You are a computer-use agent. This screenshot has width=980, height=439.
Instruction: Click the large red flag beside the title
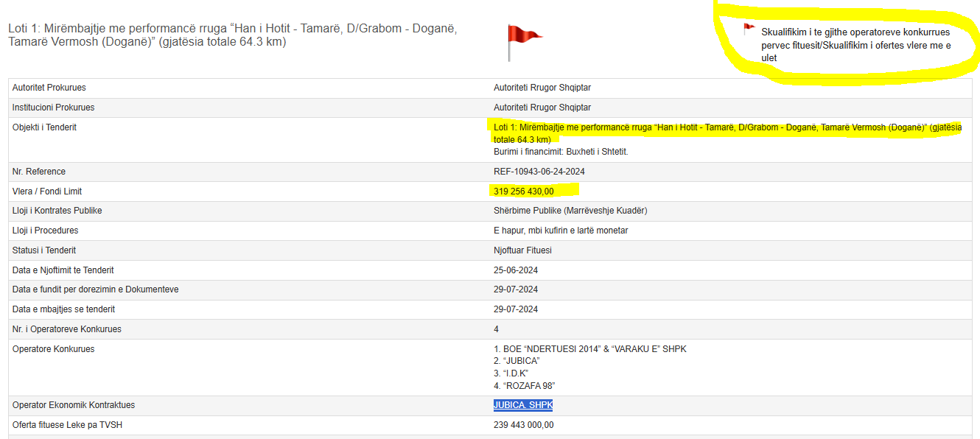coord(523,40)
